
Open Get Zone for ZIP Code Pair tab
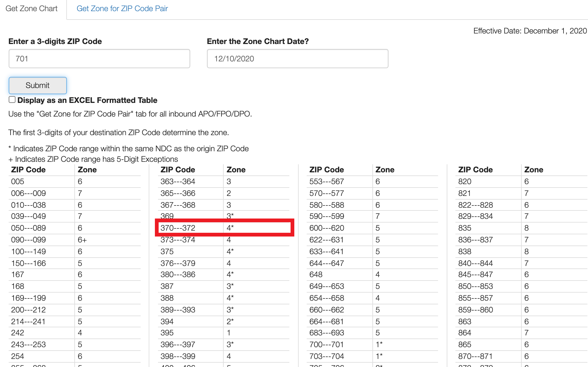coord(122,9)
